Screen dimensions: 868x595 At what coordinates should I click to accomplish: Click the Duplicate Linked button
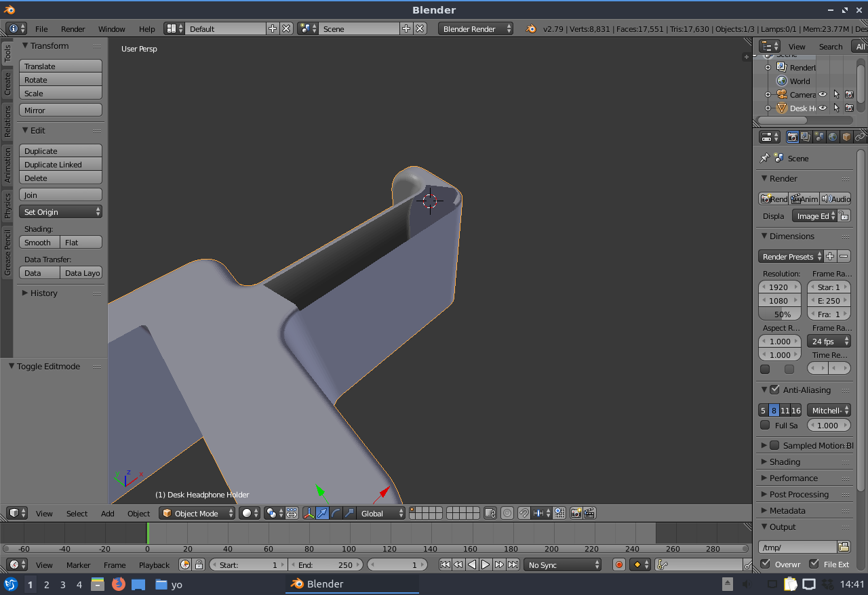tap(60, 165)
